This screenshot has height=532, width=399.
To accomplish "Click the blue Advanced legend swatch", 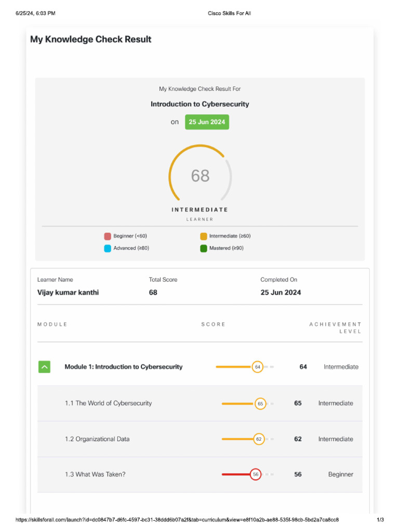I will (108, 248).
